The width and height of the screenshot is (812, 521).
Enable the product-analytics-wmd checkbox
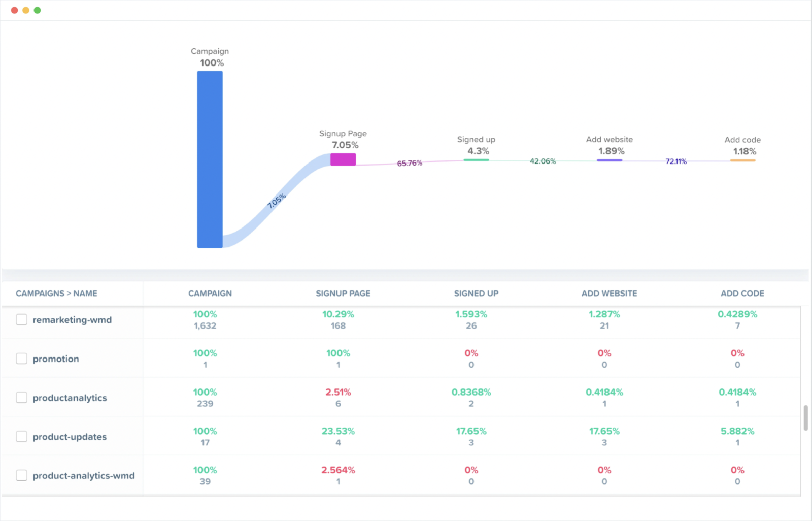click(x=21, y=475)
